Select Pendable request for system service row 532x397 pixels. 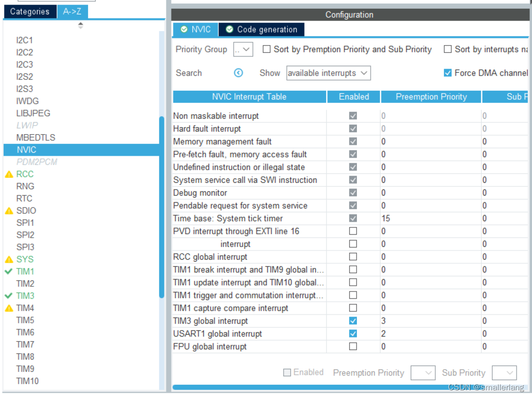(x=350, y=206)
